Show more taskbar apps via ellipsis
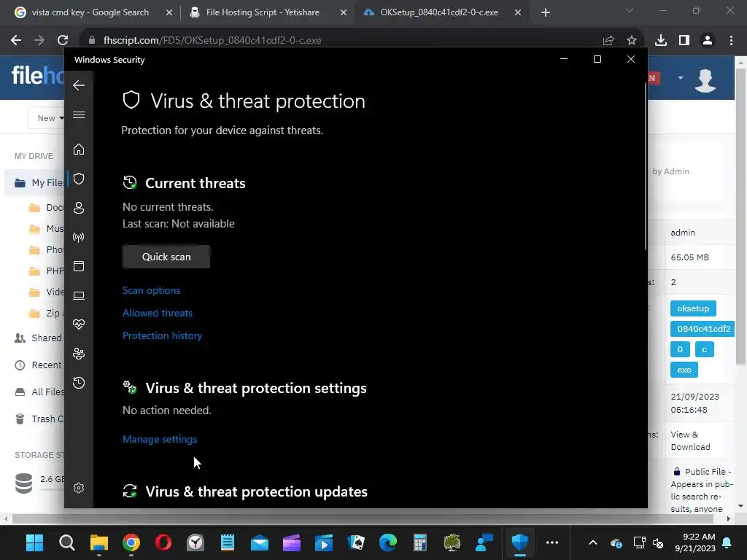 point(552,542)
